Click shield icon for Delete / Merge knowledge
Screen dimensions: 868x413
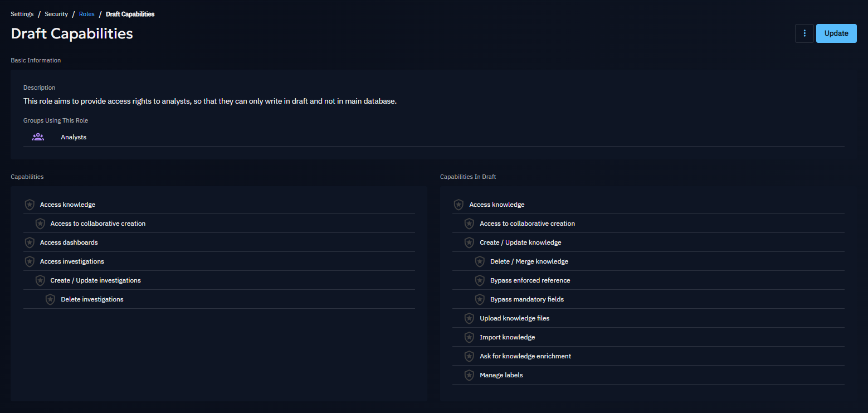coord(480,261)
